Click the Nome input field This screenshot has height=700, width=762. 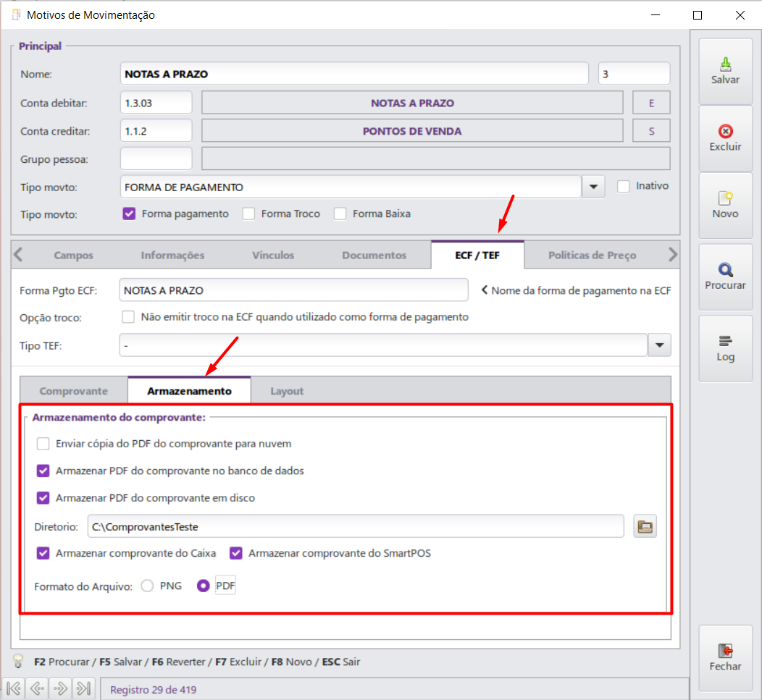(354, 74)
